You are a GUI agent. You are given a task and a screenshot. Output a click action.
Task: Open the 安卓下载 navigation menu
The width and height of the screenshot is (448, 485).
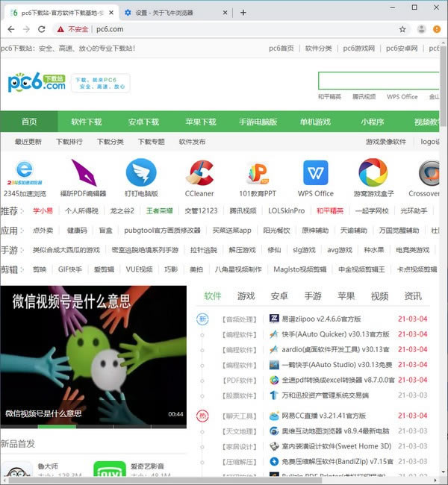[143, 122]
